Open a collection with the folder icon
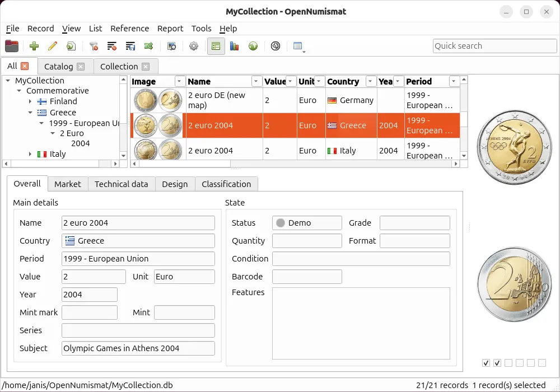560x392 pixels. click(12, 46)
